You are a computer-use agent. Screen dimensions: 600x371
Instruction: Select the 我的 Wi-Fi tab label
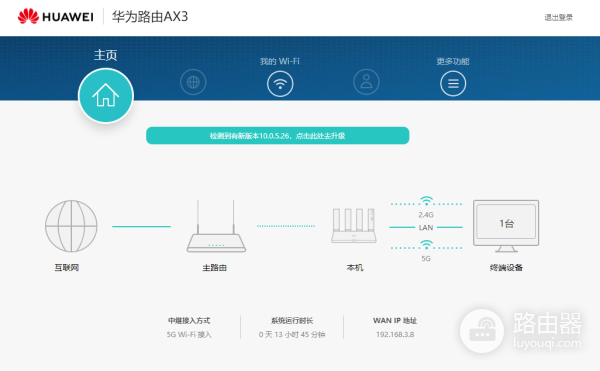(280, 61)
